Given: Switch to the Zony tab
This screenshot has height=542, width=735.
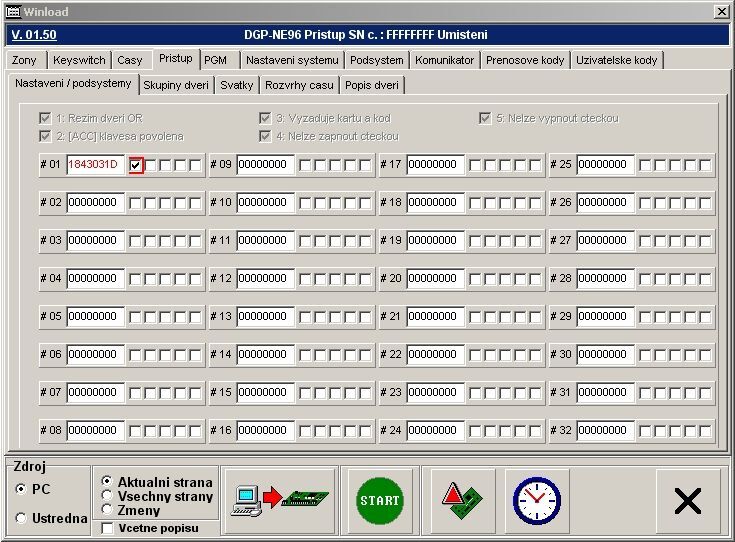Looking at the screenshot, I should pyautogui.click(x=24, y=60).
